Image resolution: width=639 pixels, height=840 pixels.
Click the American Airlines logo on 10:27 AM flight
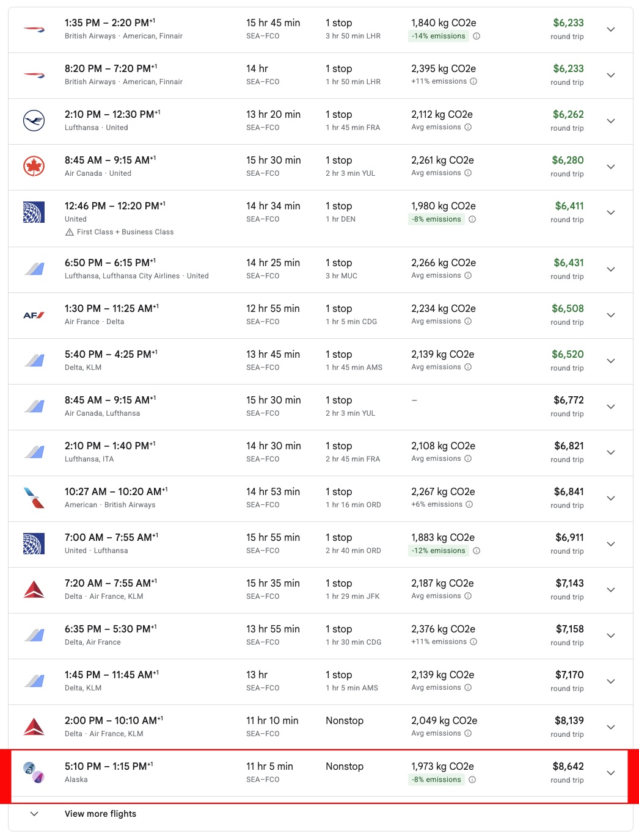tap(34, 498)
